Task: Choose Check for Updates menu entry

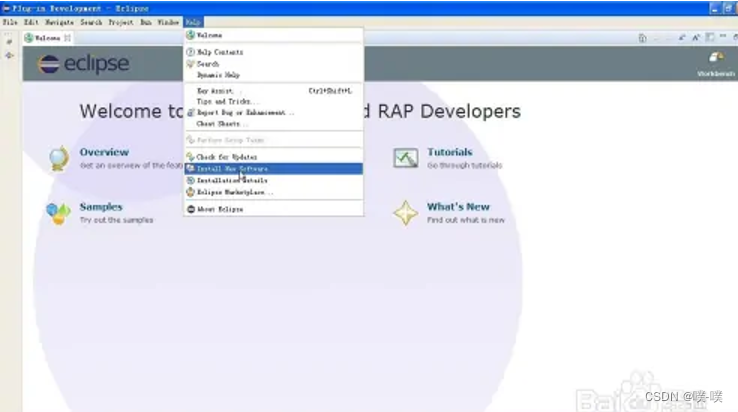Action: [x=273, y=157]
